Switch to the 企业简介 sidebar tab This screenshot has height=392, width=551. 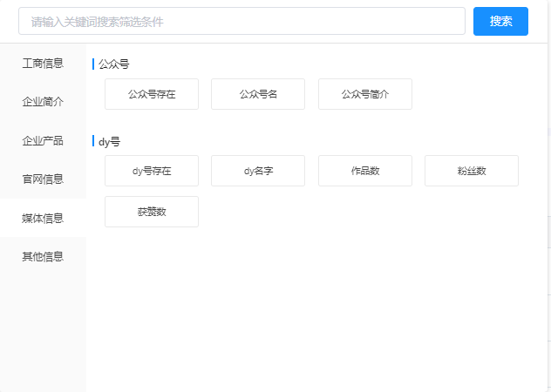click(43, 102)
